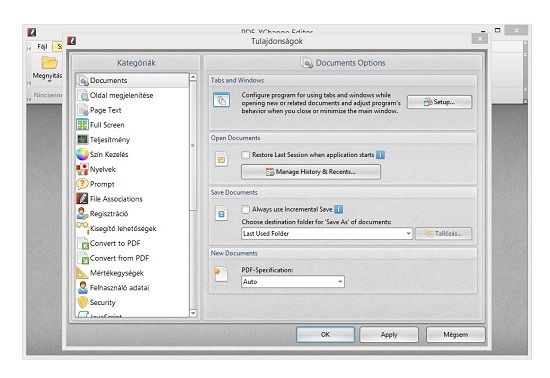Select the Convert to PDF category
This screenshot has width=550, height=378.
pyautogui.click(x=132, y=243)
